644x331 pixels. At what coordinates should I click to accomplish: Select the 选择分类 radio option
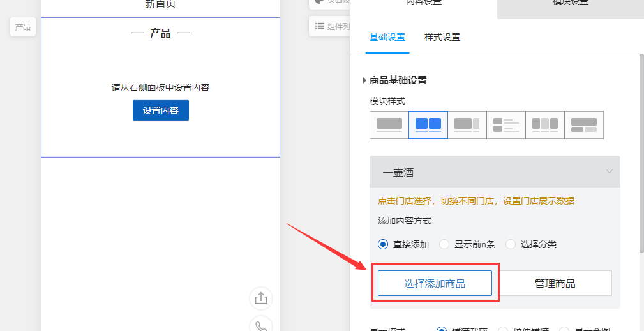click(511, 244)
